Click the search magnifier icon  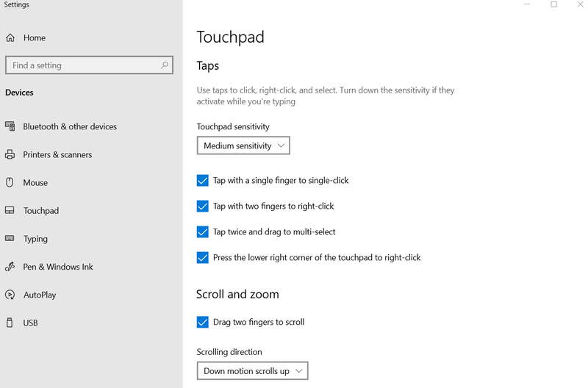[x=164, y=65]
